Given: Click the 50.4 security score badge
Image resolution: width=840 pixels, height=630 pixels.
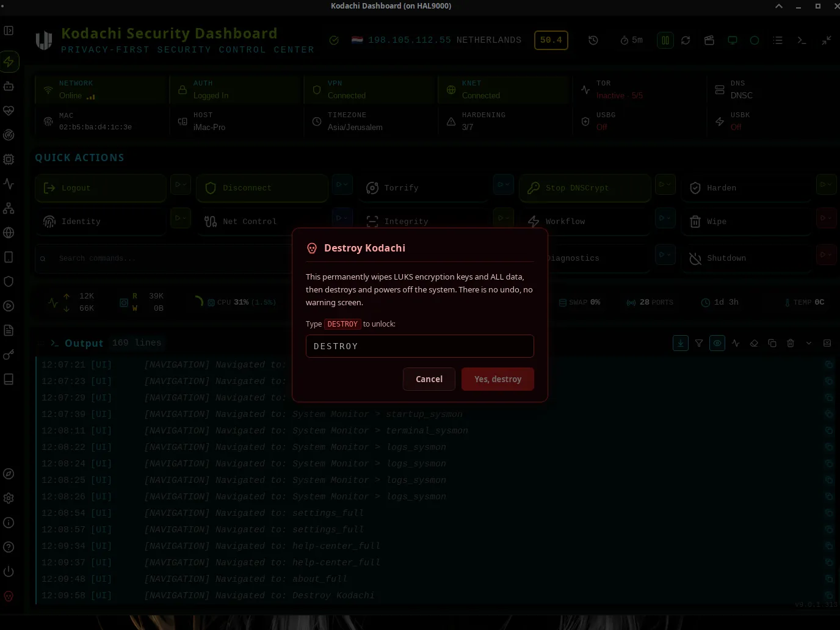Looking at the screenshot, I should pyautogui.click(x=551, y=40).
